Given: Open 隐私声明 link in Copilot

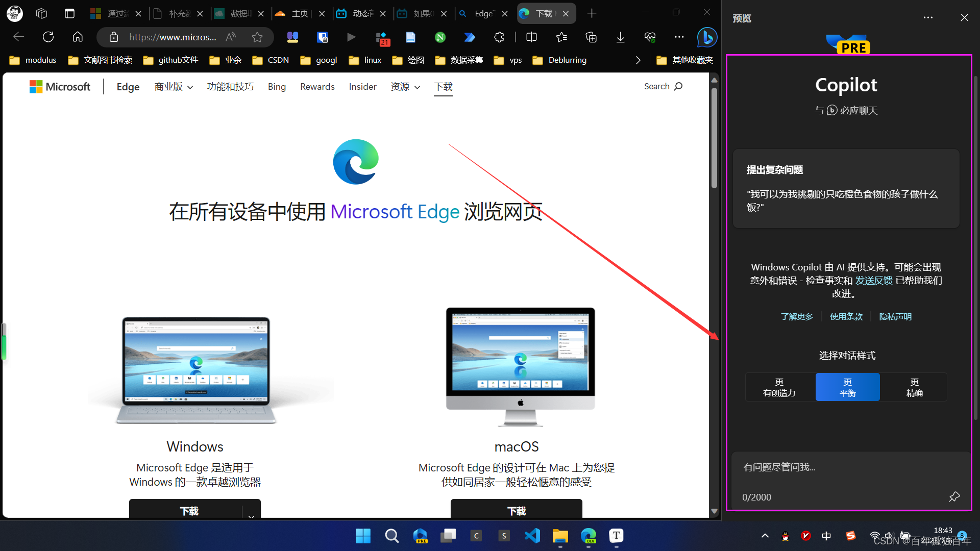Looking at the screenshot, I should (x=895, y=316).
